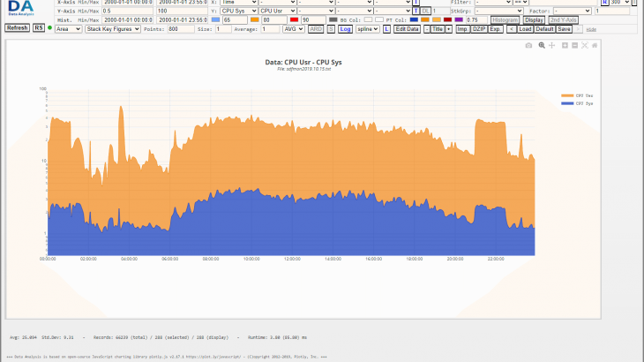Reset axes with the home icon

coord(595,45)
